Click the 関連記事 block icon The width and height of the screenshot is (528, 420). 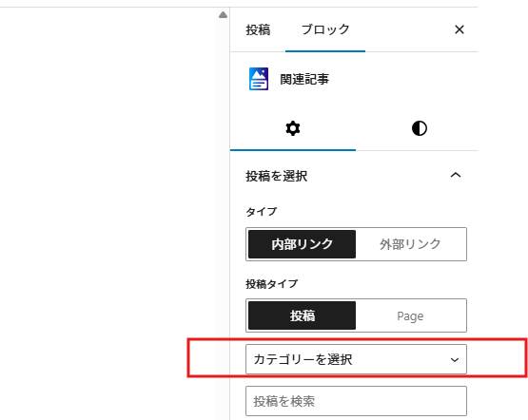tap(259, 79)
